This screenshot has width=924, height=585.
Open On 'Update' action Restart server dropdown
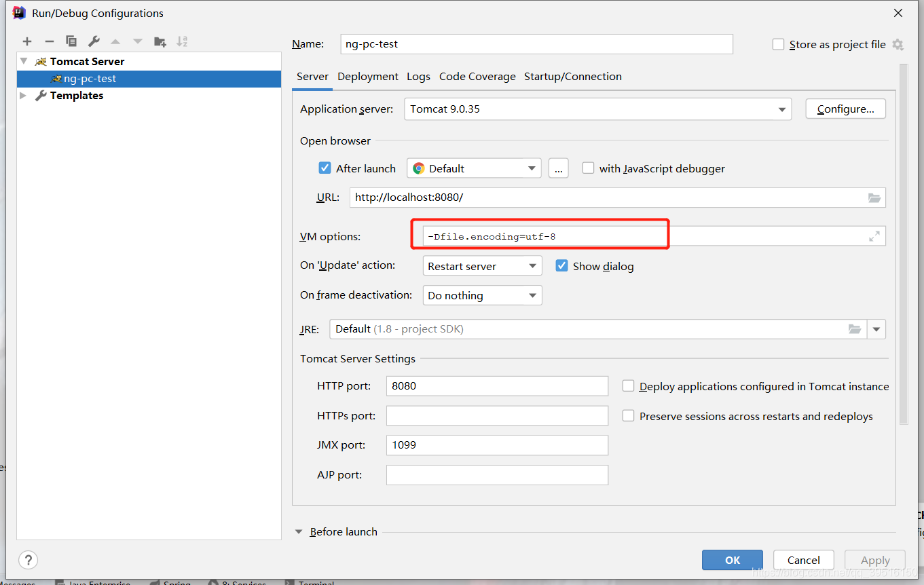click(482, 266)
